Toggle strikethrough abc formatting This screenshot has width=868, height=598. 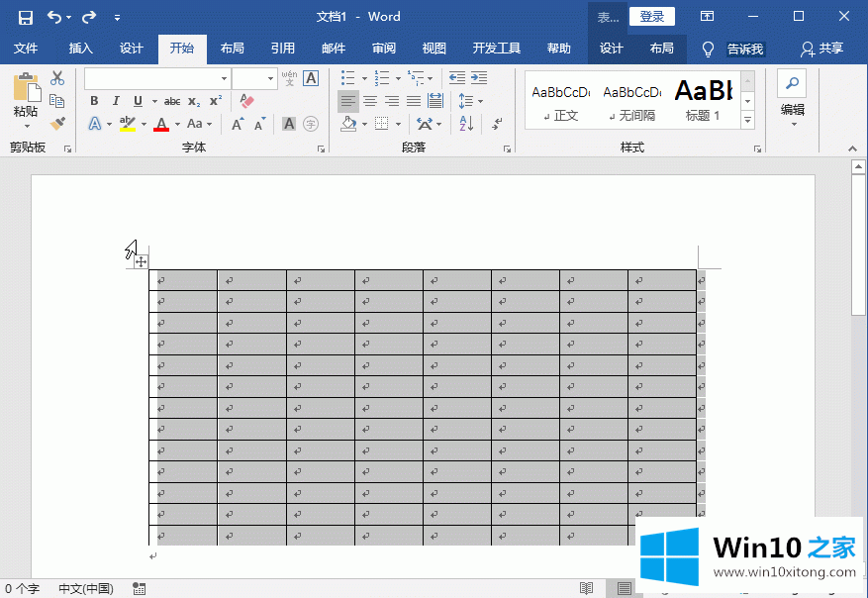click(x=172, y=101)
